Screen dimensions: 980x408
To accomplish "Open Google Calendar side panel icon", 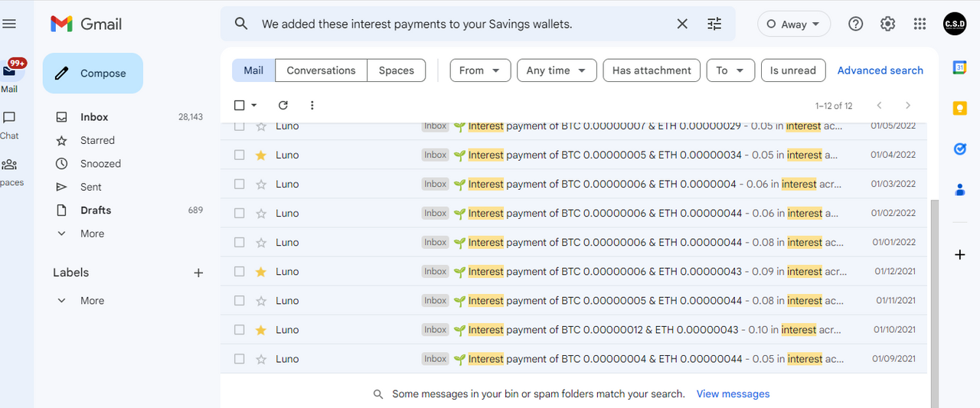I will click(x=960, y=67).
